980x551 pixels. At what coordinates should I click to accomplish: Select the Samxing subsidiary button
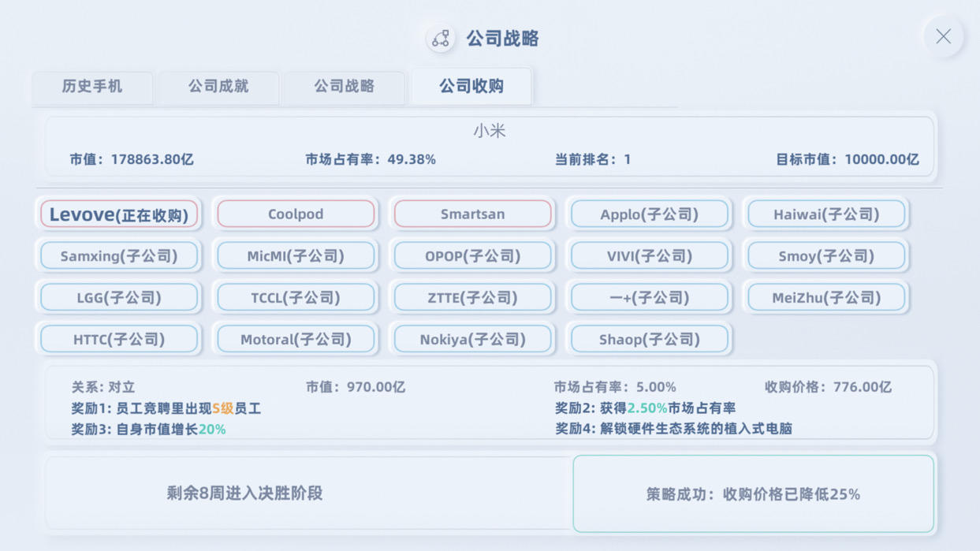click(x=119, y=256)
